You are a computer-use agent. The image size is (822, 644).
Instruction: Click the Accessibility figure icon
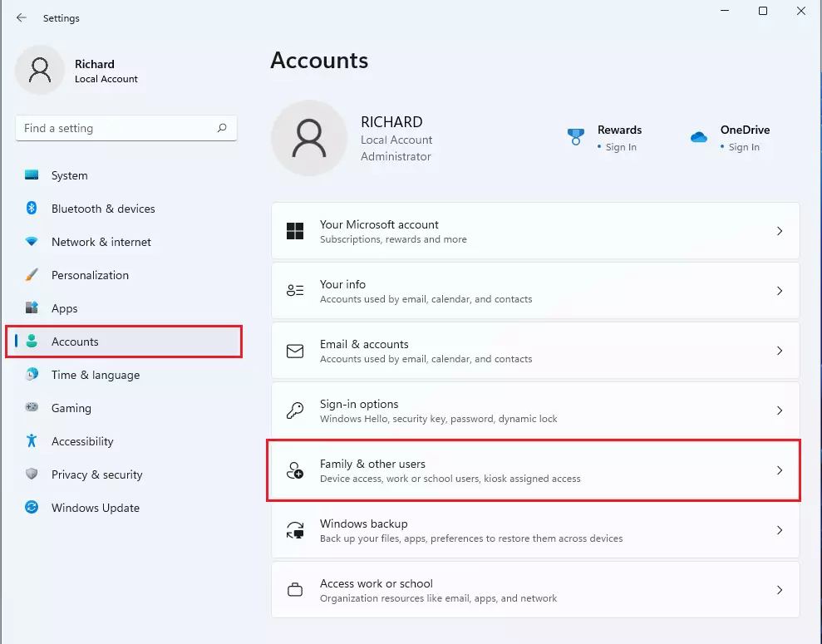click(32, 440)
